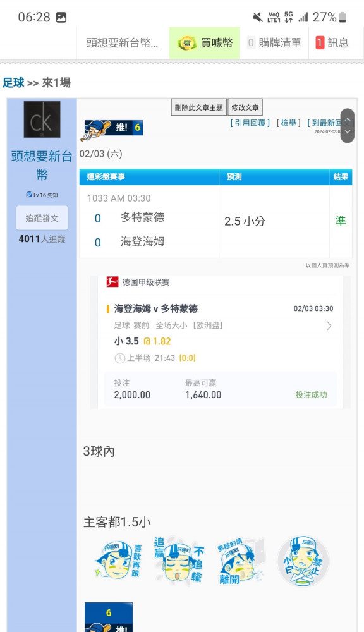
Task: Click the red message count badge 1
Action: pyautogui.click(x=320, y=43)
